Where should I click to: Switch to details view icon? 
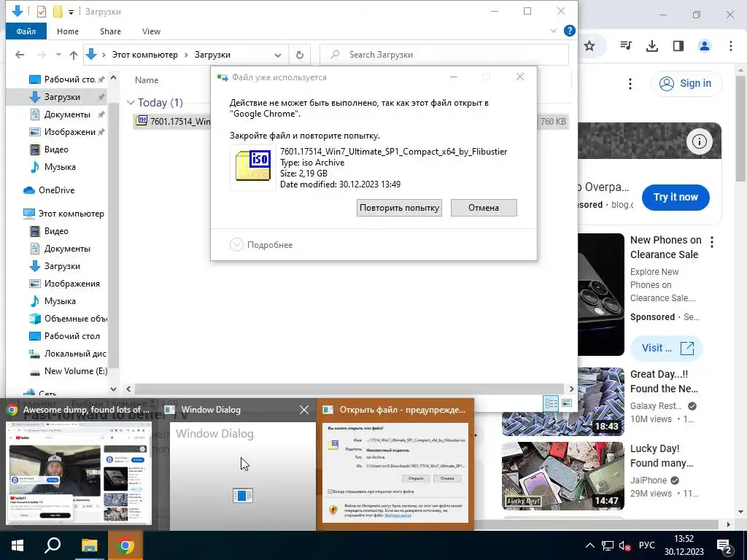tap(551, 404)
